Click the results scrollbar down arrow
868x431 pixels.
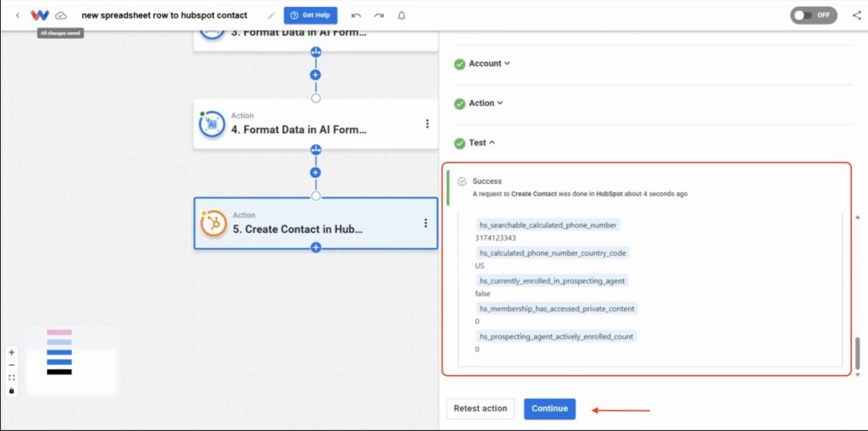[858, 374]
